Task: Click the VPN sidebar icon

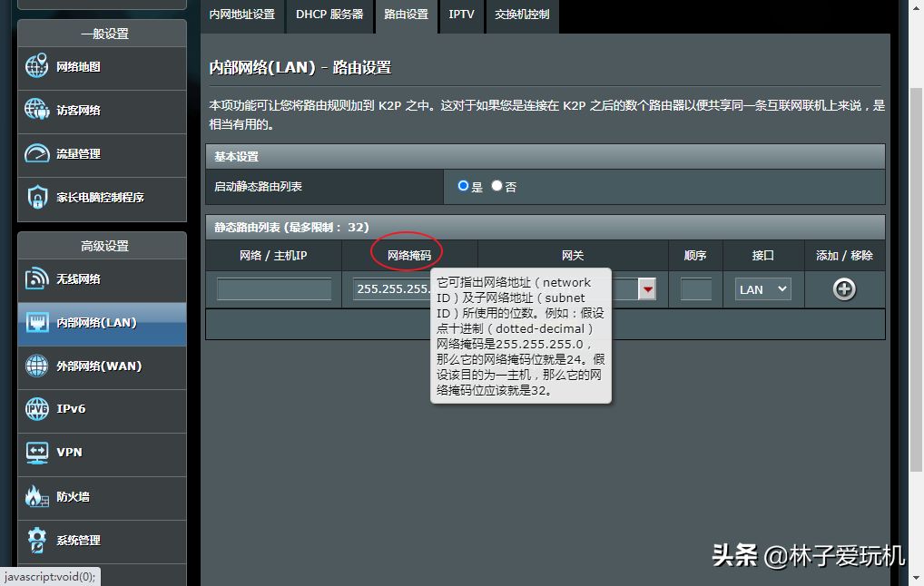Action: pos(37,452)
